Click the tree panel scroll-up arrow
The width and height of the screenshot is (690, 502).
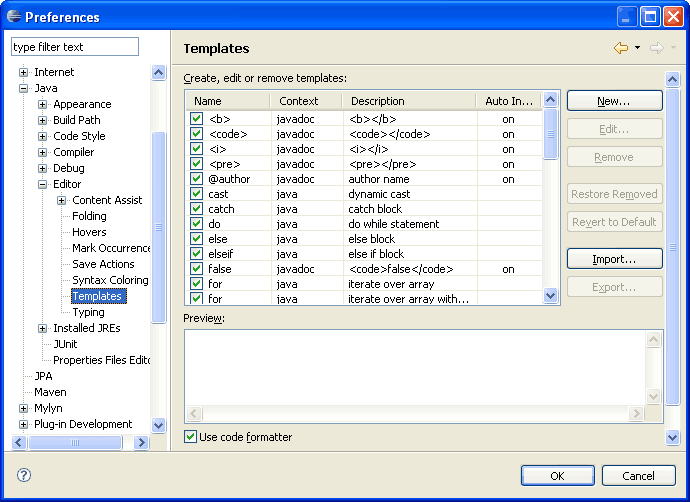158,72
